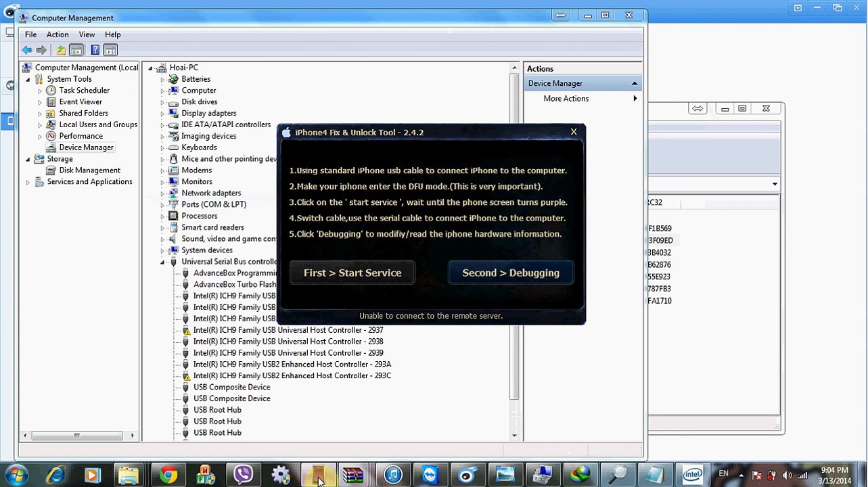Expand the Ports (COM & LPT) category
The height and width of the screenshot is (487, 868).
pyautogui.click(x=162, y=204)
